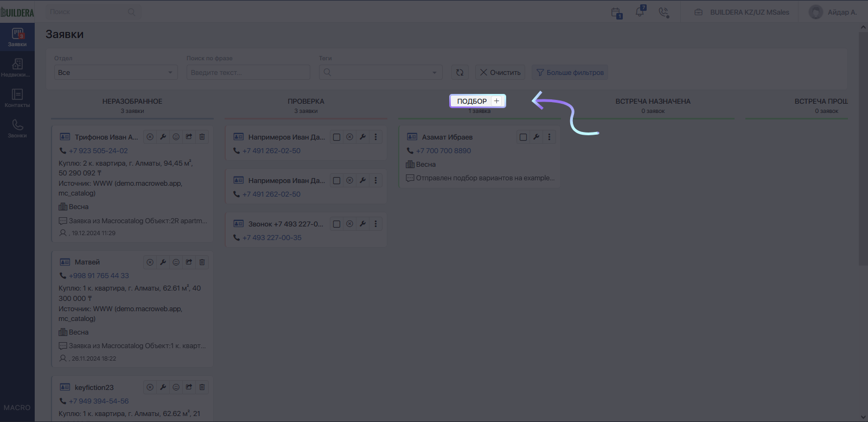Click the refresh filters icon button
The width and height of the screenshot is (868, 422).
(x=460, y=72)
